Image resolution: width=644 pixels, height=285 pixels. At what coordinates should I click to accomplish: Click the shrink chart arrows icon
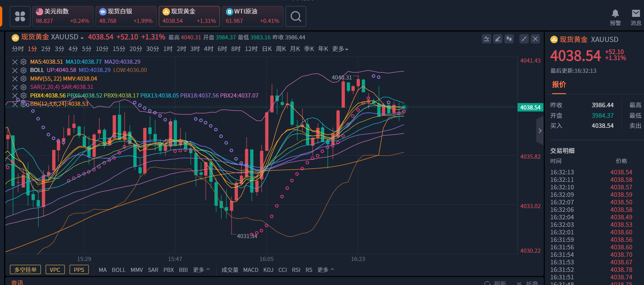(x=524, y=39)
